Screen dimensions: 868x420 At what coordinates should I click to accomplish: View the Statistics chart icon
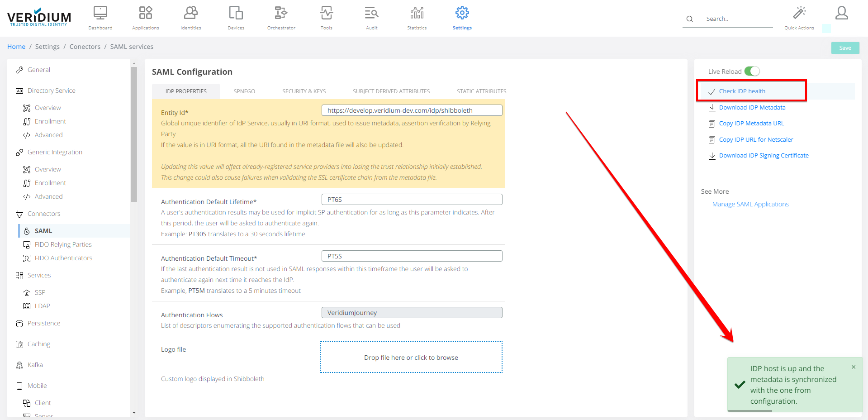pyautogui.click(x=417, y=14)
